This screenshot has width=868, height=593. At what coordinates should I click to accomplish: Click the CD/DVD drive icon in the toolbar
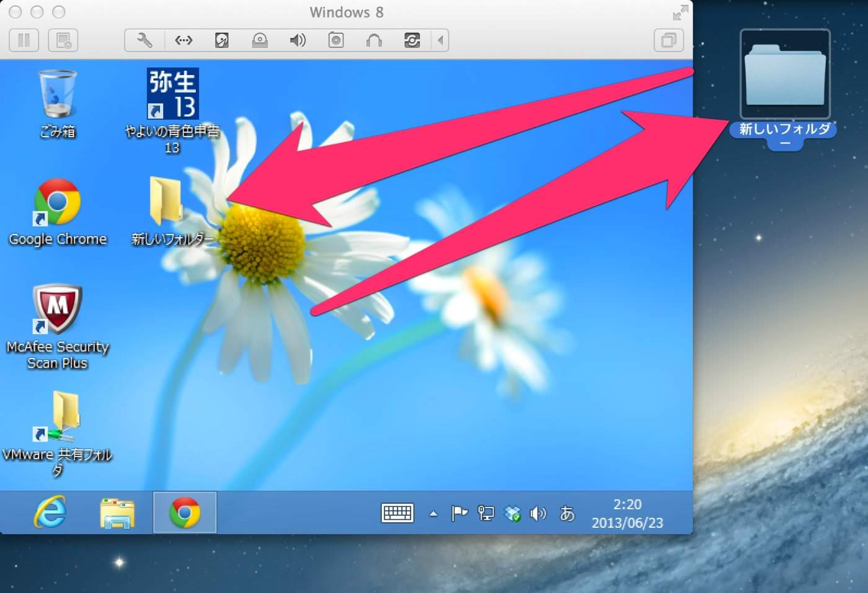260,40
